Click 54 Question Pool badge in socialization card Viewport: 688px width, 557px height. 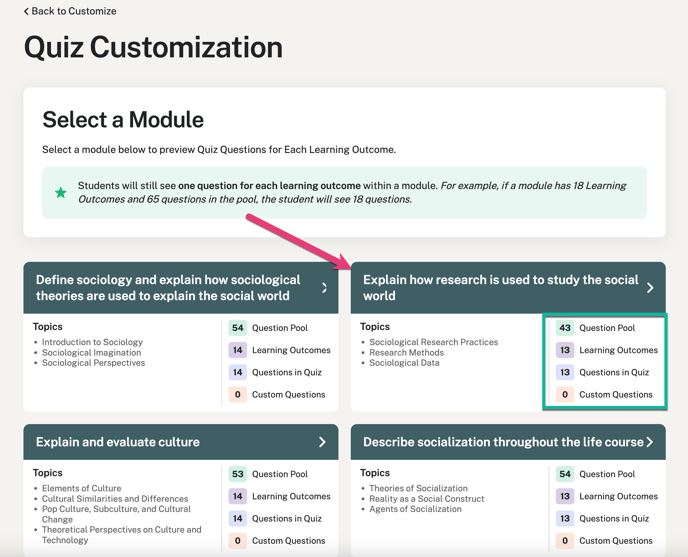565,474
